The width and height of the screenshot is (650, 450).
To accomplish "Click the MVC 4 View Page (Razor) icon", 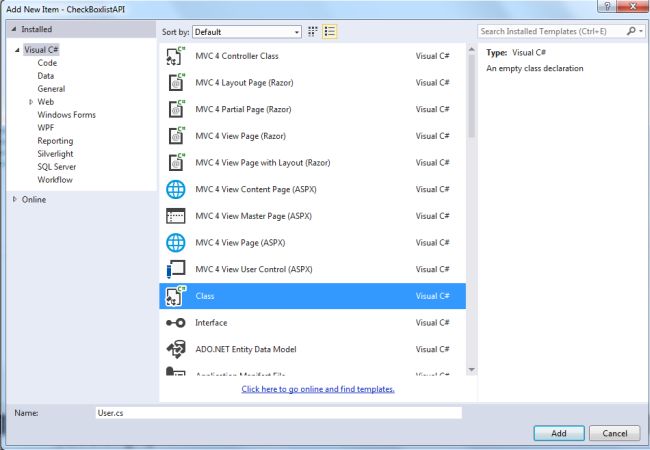I will (176, 136).
